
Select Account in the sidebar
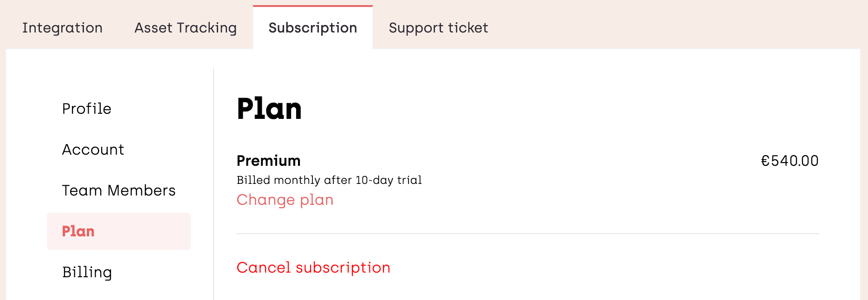[93, 150]
